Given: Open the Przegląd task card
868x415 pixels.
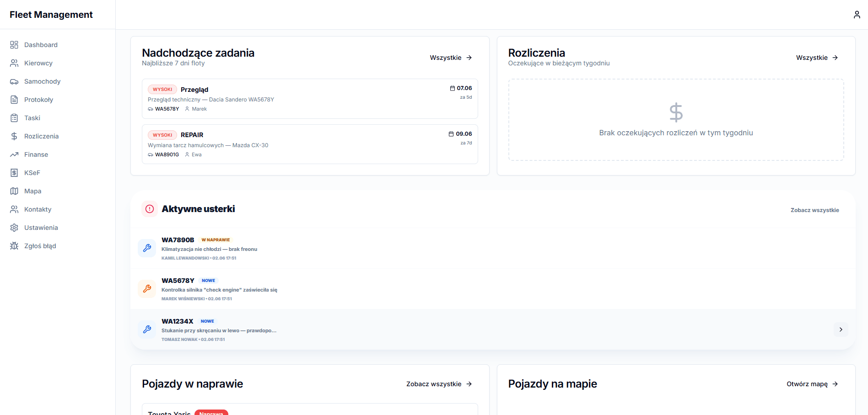Looking at the screenshot, I should click(x=310, y=99).
